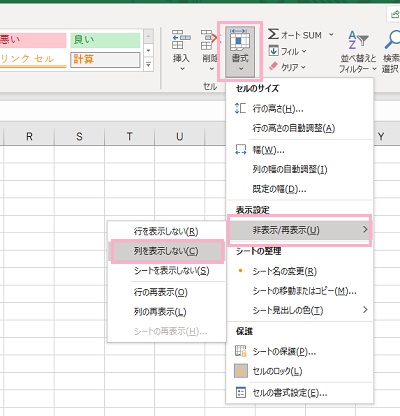Select column R header
This screenshot has width=400, height=416.
point(29,136)
